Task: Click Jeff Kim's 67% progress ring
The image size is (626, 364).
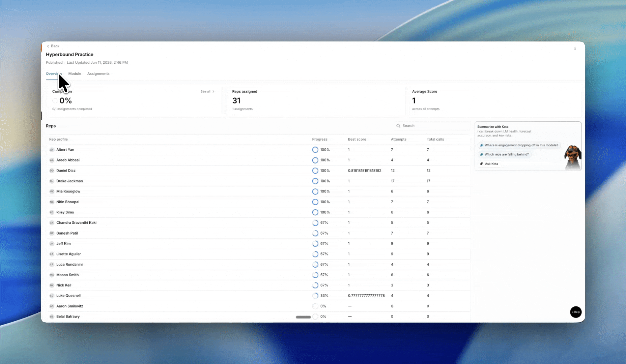Action: (x=315, y=243)
